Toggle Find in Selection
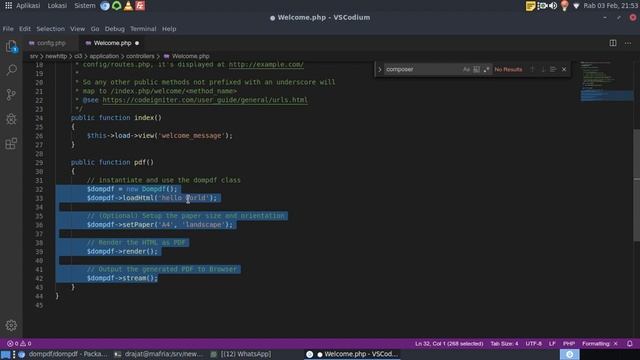 [x=553, y=69]
